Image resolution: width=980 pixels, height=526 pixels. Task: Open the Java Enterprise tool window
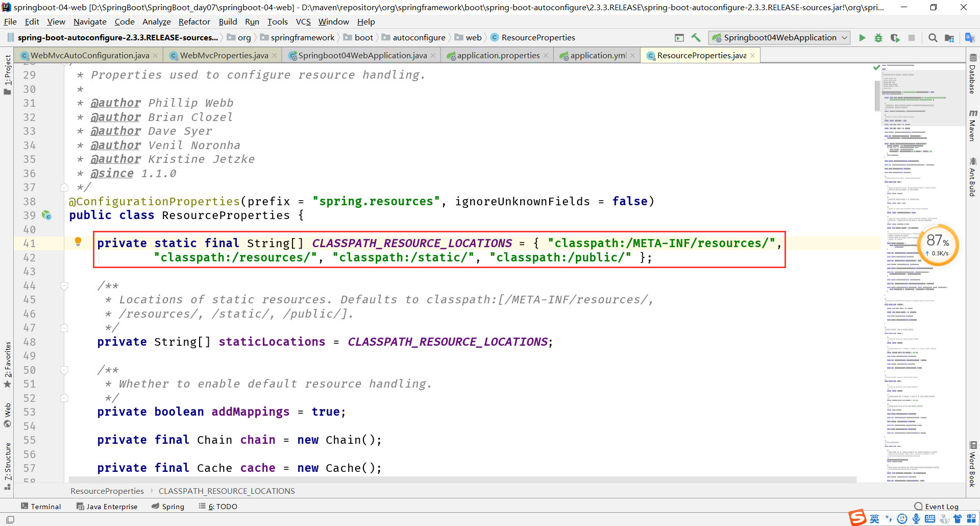pyautogui.click(x=107, y=507)
